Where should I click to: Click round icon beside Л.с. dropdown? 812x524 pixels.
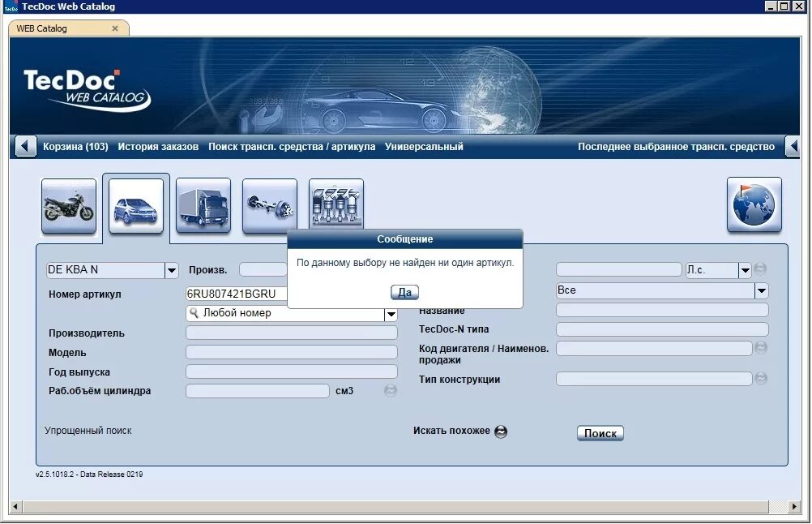coord(760,268)
